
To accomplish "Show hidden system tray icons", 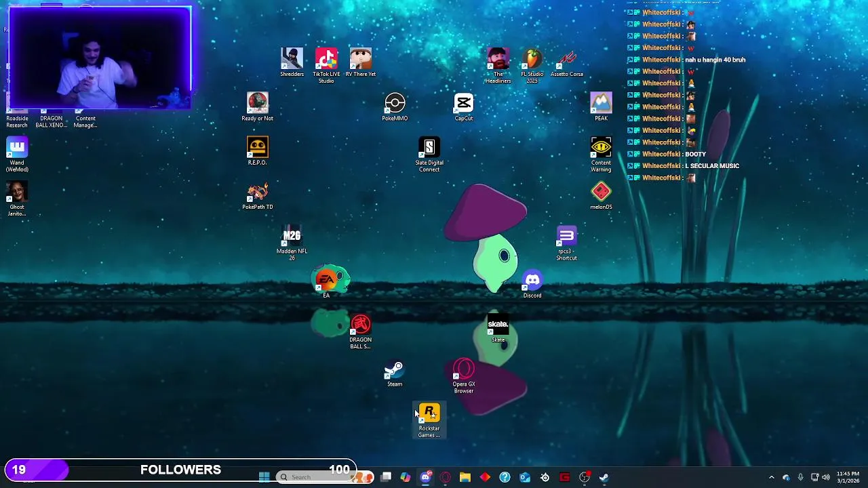I will tap(771, 477).
